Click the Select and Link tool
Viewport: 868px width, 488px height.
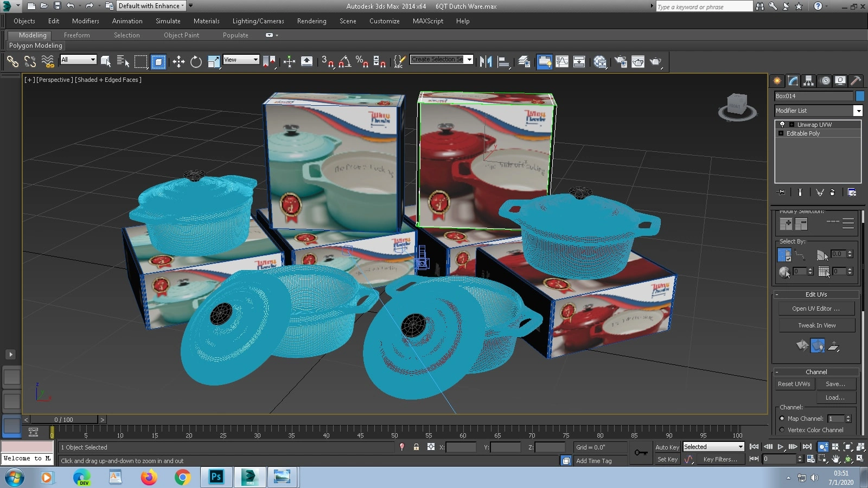coord(12,62)
